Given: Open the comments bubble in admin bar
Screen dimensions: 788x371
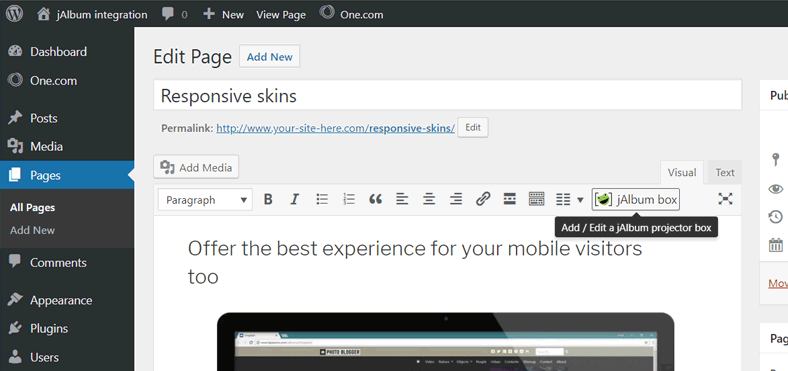Looking at the screenshot, I should (x=175, y=14).
